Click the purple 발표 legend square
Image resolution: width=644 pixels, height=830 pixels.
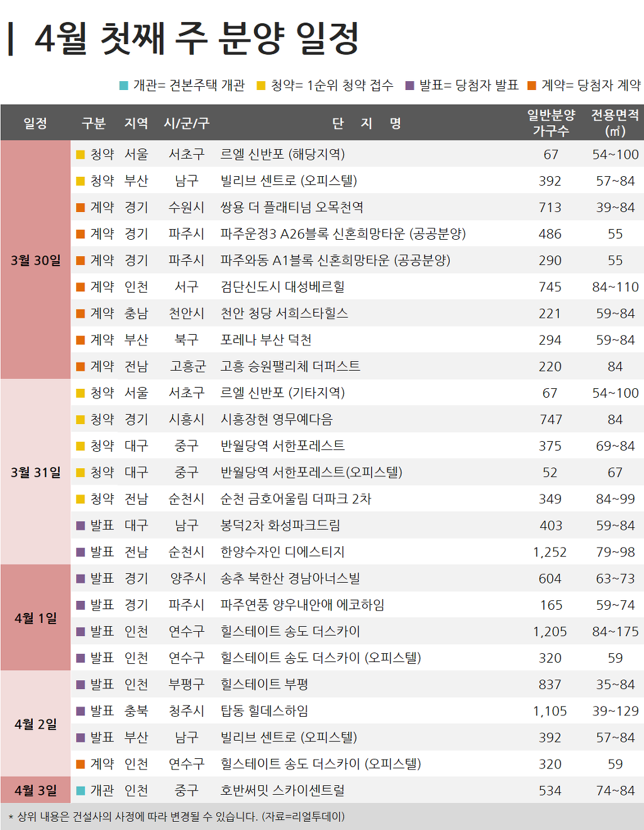[410, 86]
